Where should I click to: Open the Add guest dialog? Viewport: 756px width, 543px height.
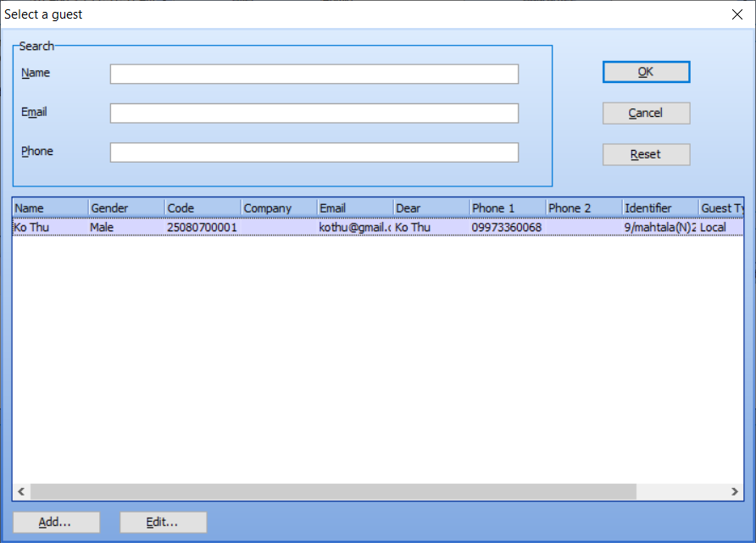click(56, 522)
